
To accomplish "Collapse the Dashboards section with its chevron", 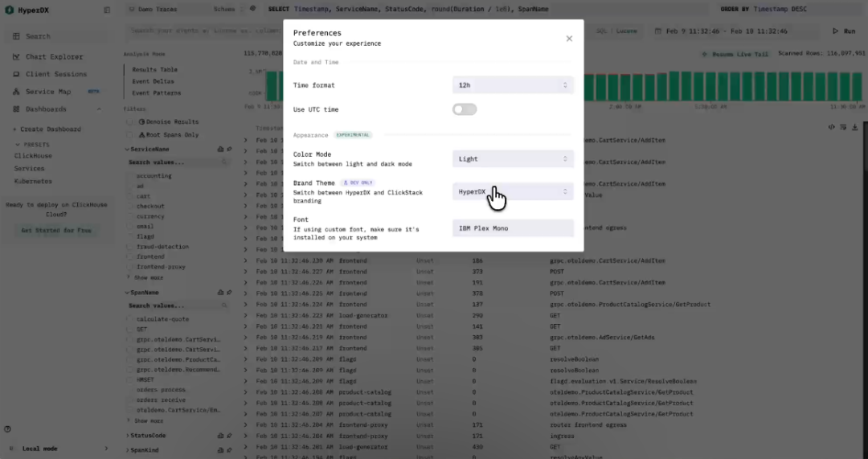I will pyautogui.click(x=99, y=109).
